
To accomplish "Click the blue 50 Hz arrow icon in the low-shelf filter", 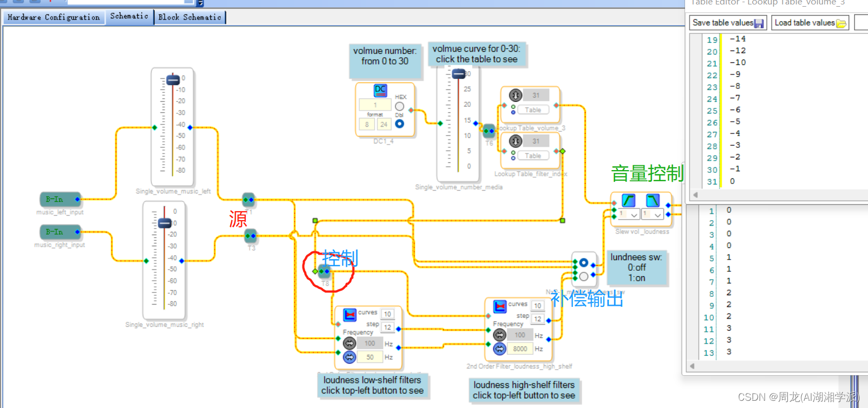I will pos(349,357).
